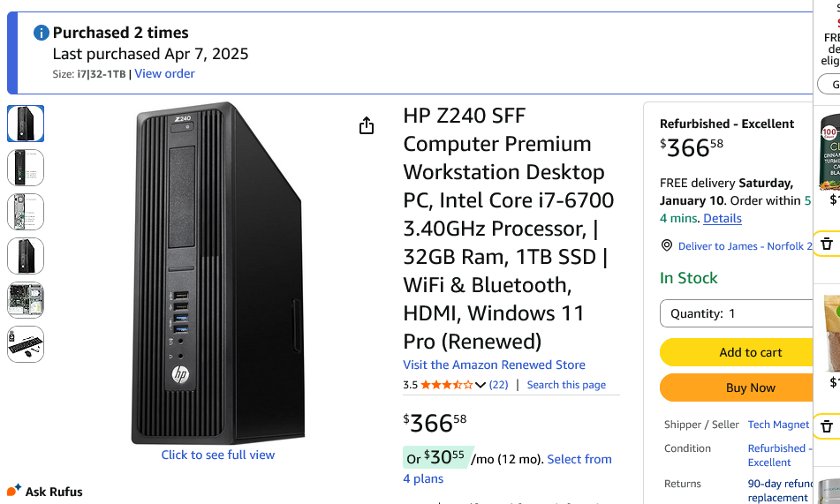Select the first product thumbnail image
The width and height of the screenshot is (840, 504).
(26, 124)
